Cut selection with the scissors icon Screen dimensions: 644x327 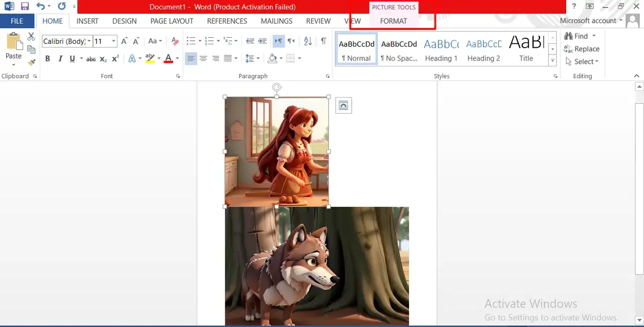click(x=31, y=37)
